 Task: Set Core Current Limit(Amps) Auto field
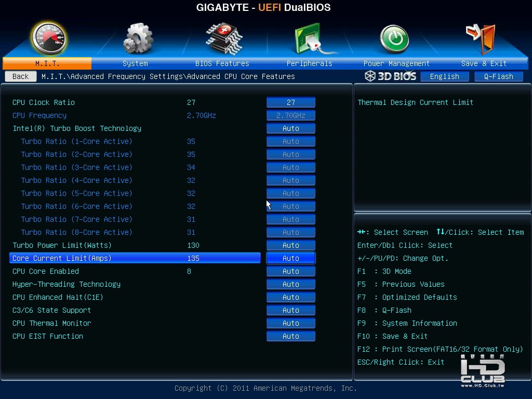pos(291,258)
